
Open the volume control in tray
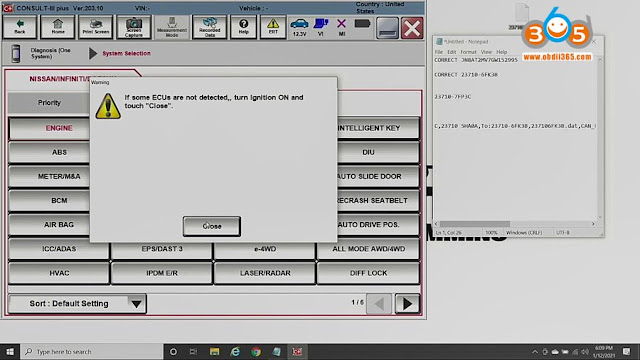[585, 351]
